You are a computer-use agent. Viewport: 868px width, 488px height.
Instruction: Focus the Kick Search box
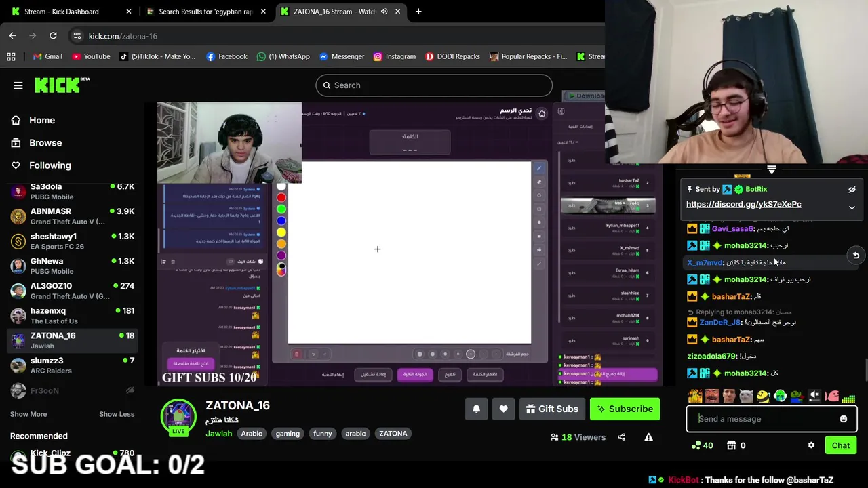point(434,85)
